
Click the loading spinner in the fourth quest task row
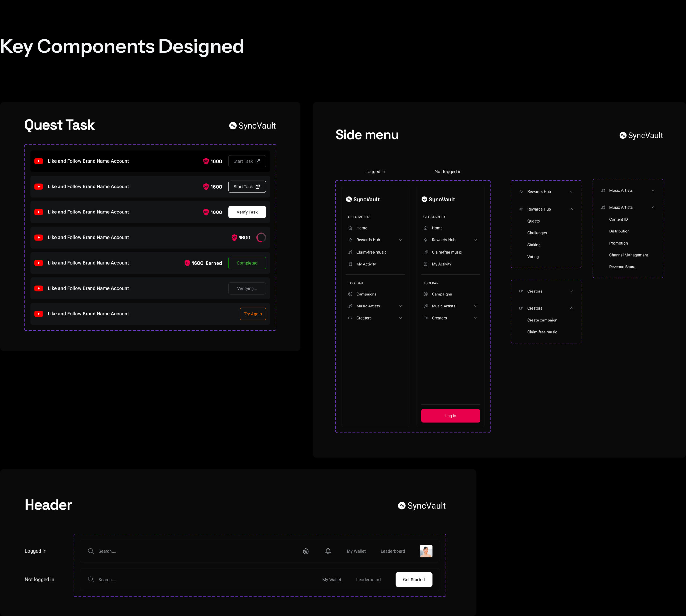261,238
